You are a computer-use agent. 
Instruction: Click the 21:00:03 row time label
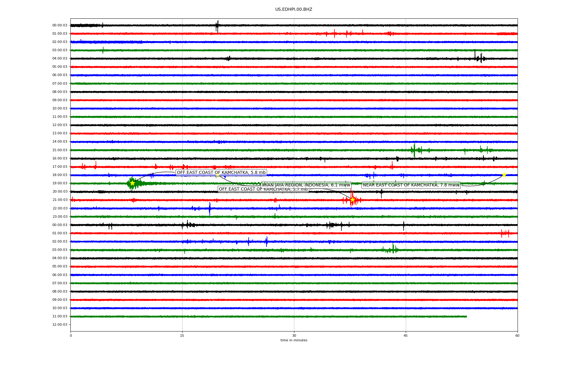[60, 200]
